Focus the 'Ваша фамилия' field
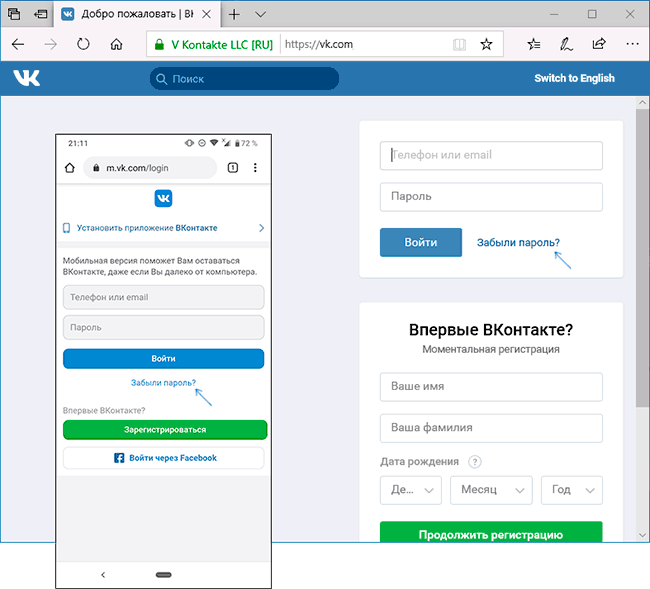This screenshot has height=589, width=650. (x=491, y=428)
